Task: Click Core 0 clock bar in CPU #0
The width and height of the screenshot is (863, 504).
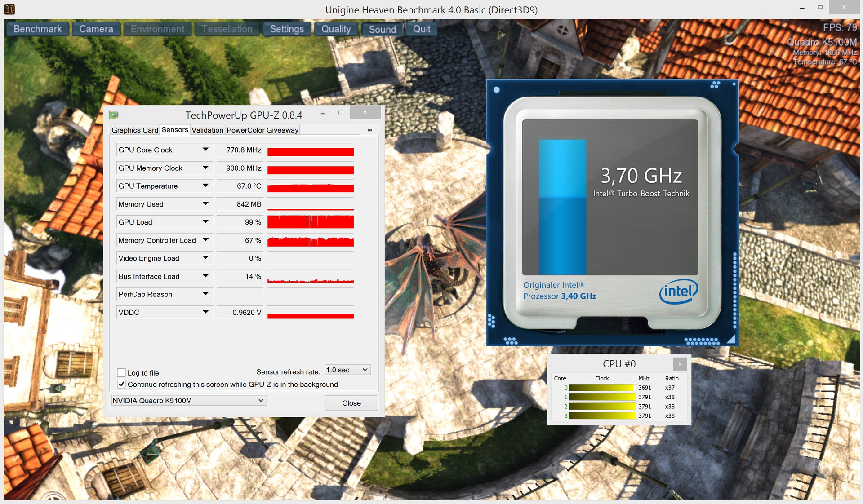Action: 602,388
